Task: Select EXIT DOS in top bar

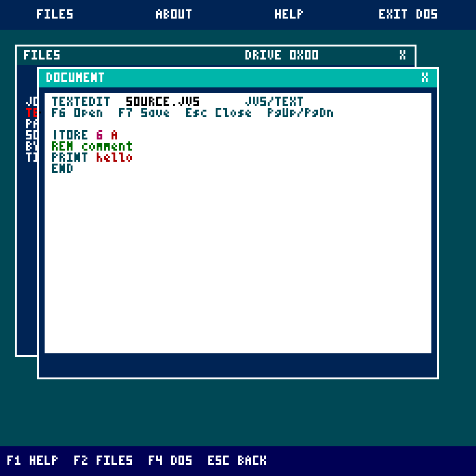Action: point(408,14)
